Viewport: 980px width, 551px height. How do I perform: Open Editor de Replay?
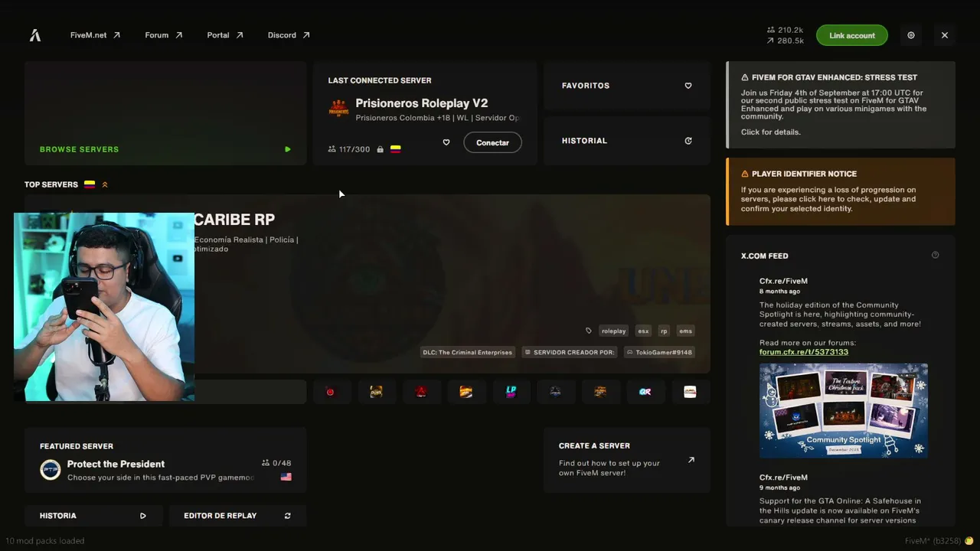click(237, 516)
